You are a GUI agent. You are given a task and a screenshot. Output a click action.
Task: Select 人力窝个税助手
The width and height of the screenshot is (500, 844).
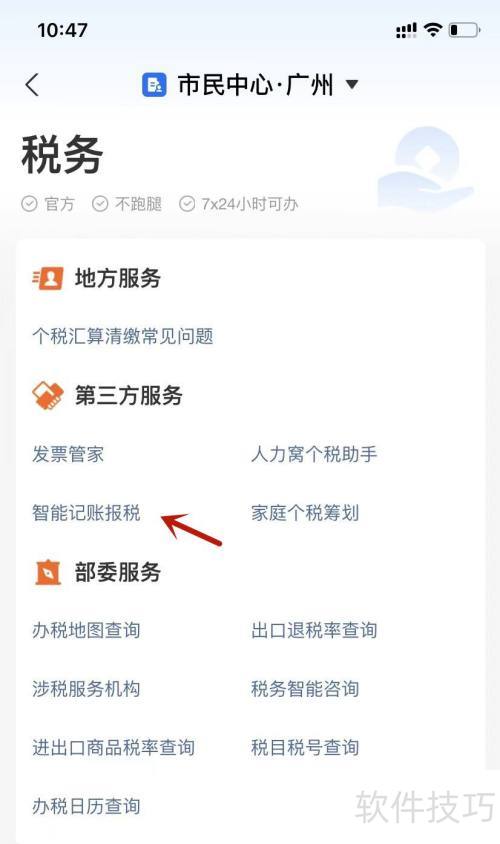pyautogui.click(x=314, y=454)
